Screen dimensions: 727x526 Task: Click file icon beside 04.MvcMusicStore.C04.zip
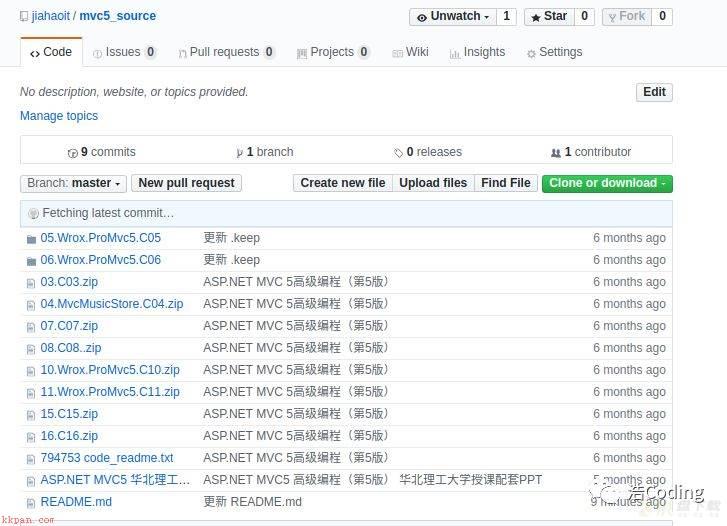coord(31,305)
